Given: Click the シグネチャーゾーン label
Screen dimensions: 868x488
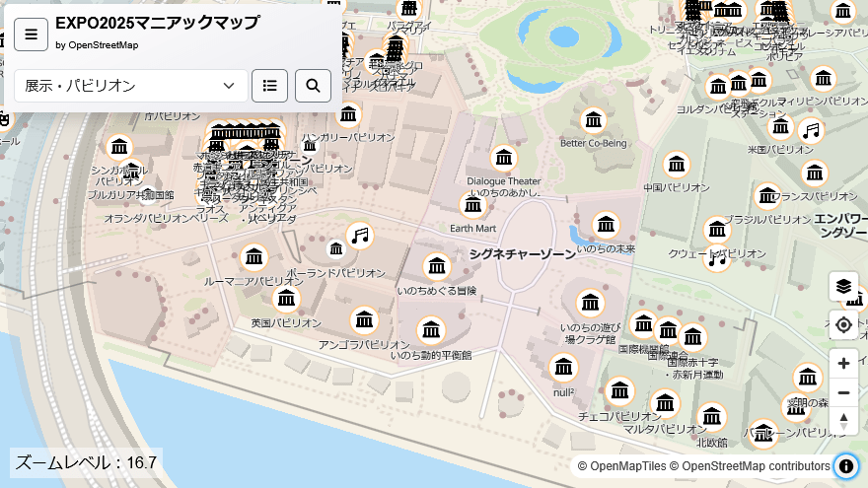Looking at the screenshot, I should coord(523,254).
